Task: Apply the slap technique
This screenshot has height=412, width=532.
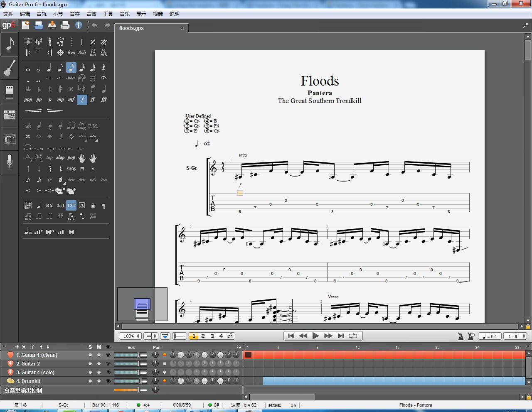Action: pos(60,158)
